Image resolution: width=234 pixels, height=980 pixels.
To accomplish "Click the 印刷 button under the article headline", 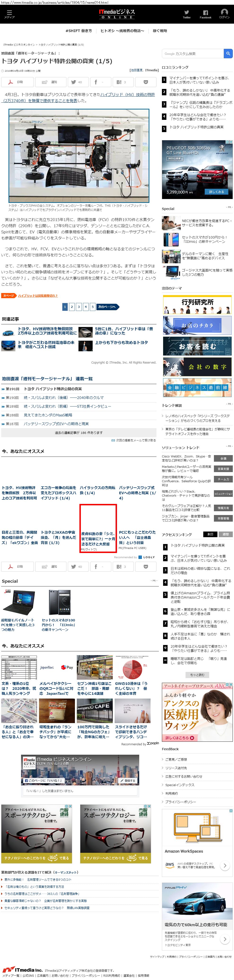I will (x=17, y=82).
